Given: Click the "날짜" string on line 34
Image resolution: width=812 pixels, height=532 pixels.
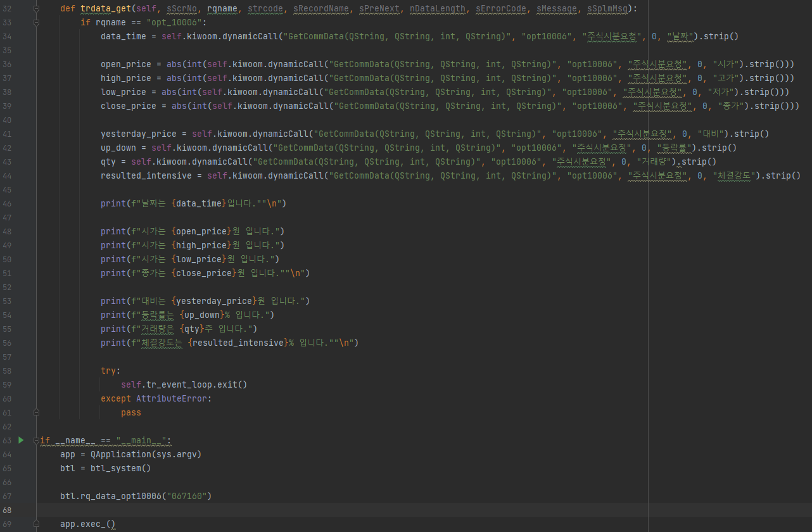Looking at the screenshot, I should 682,36.
